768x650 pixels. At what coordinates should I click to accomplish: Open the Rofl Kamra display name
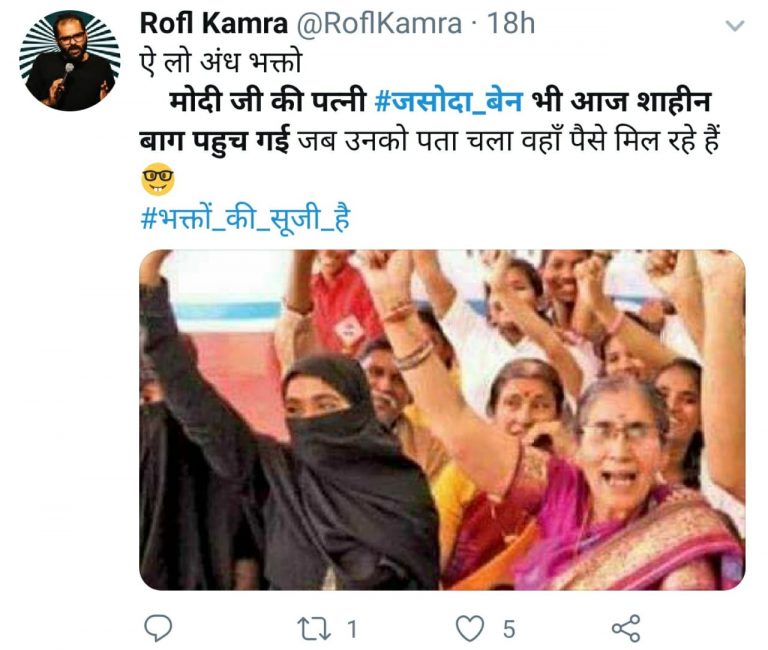pos(214,24)
